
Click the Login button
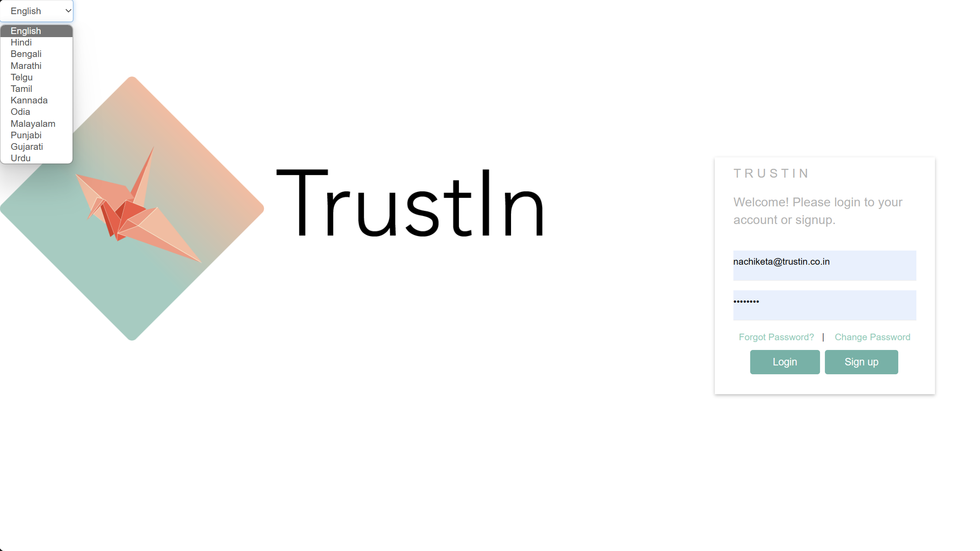[785, 362]
